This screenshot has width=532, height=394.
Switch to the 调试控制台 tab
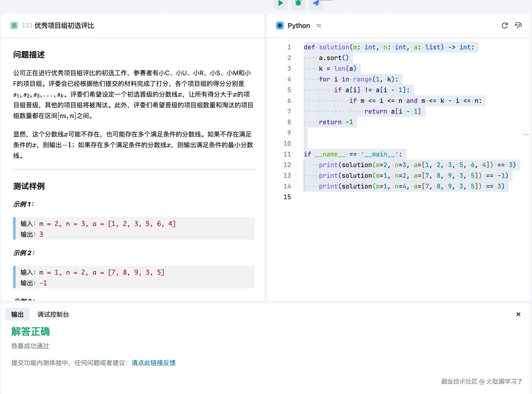53,314
